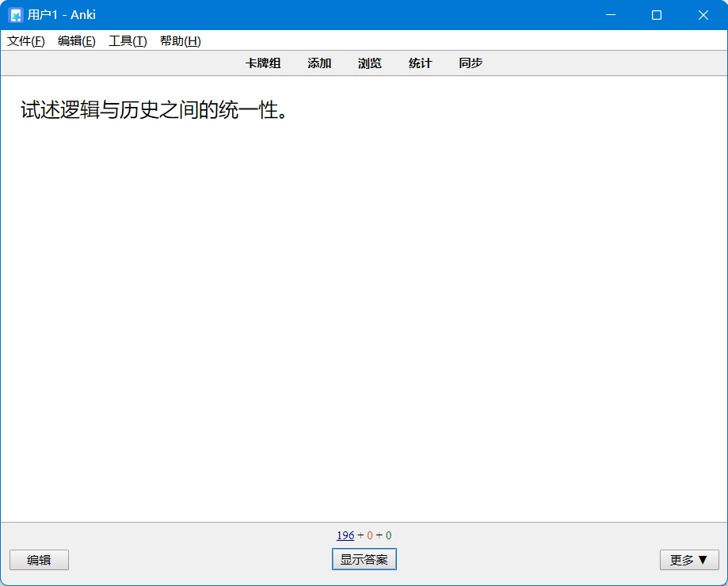Click the bottom-left 编辑 button
Screen dimensions: 728x586
click(x=39, y=560)
